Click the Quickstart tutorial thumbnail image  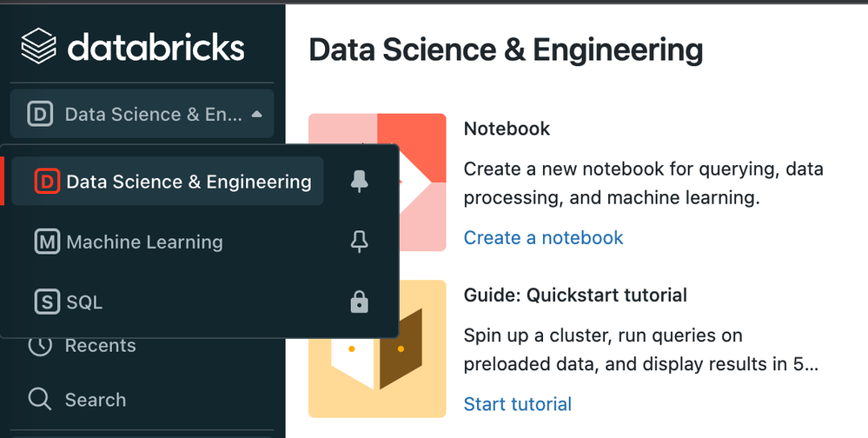[377, 348]
